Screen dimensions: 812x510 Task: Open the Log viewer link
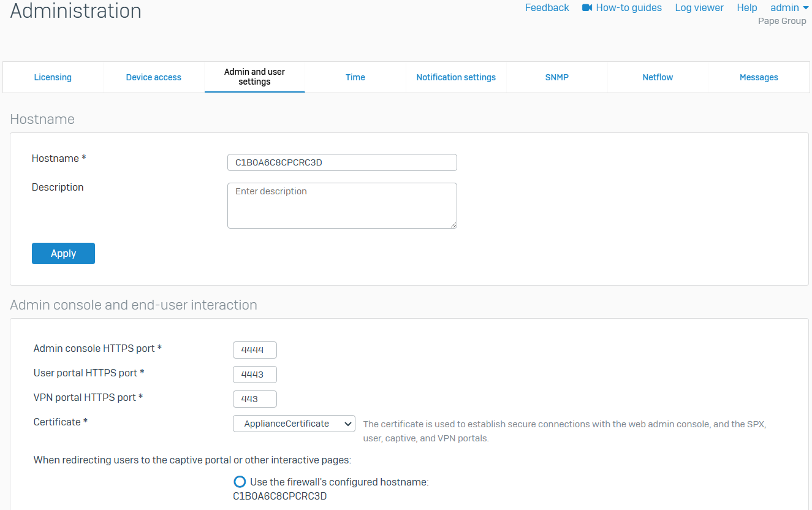[699, 8]
